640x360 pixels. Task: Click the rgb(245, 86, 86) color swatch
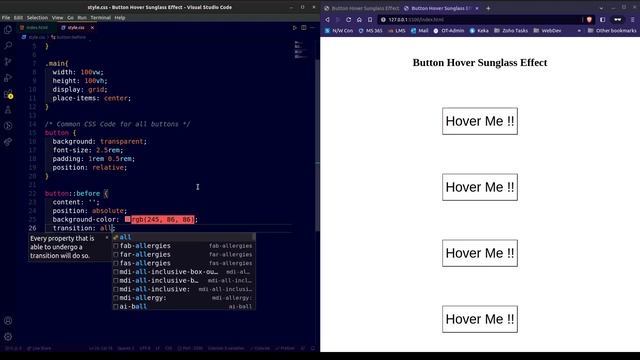pyautogui.click(x=127, y=220)
